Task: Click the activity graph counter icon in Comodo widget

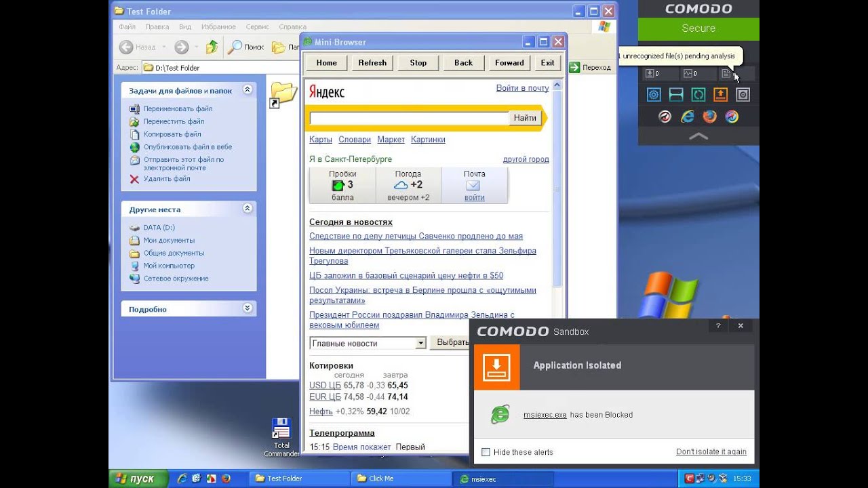Action: pos(688,73)
